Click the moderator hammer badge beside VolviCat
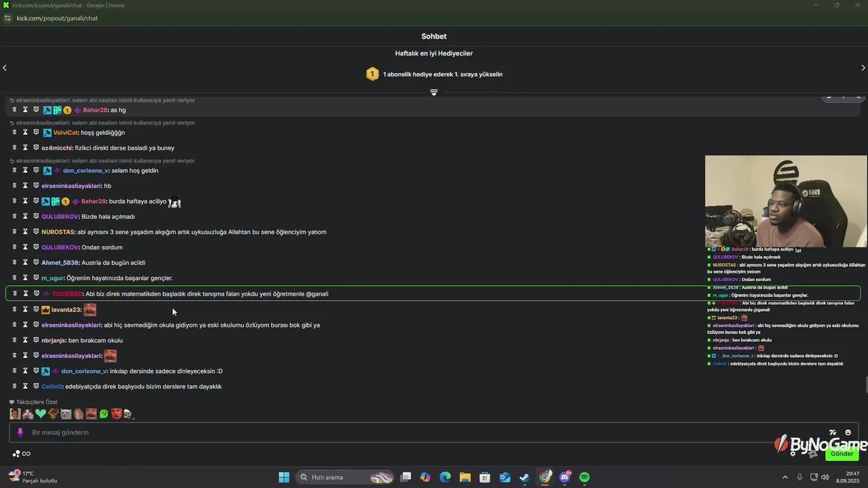 (47, 133)
